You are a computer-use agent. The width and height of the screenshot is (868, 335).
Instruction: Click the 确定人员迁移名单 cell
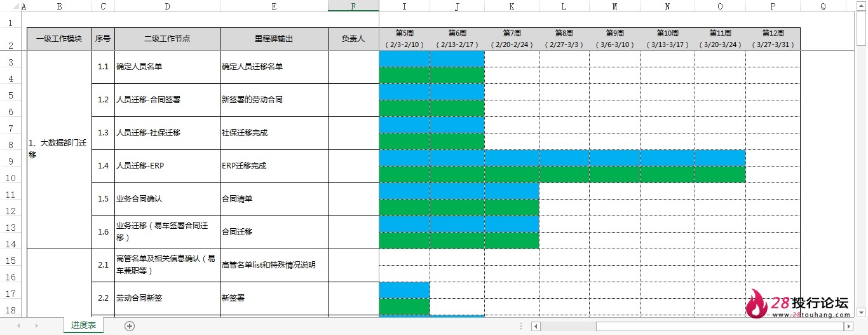pos(274,67)
